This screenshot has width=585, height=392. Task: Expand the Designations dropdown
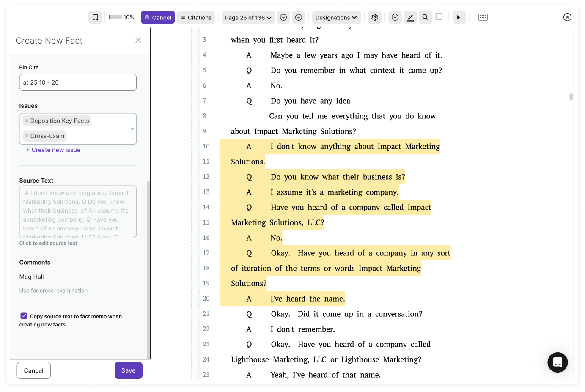[336, 17]
